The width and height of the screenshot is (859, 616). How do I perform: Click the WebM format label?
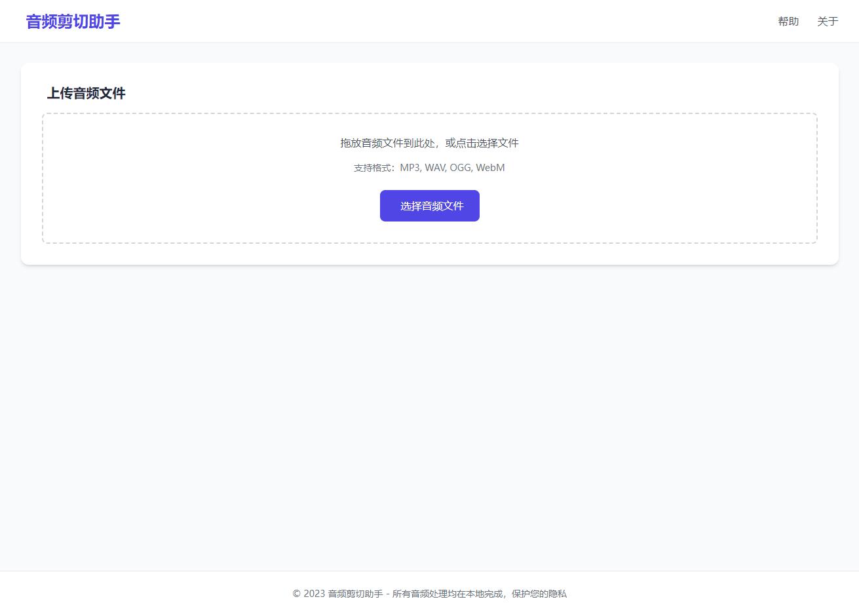tap(489, 168)
